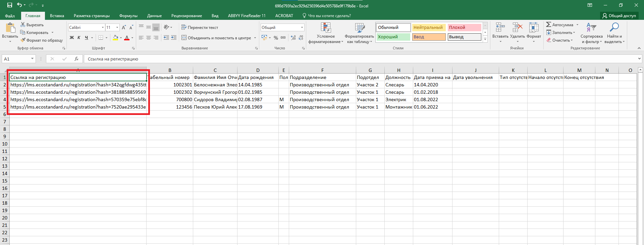This screenshot has height=245, width=644.
Task: Click the Cut scissors button
Action: pos(32,25)
